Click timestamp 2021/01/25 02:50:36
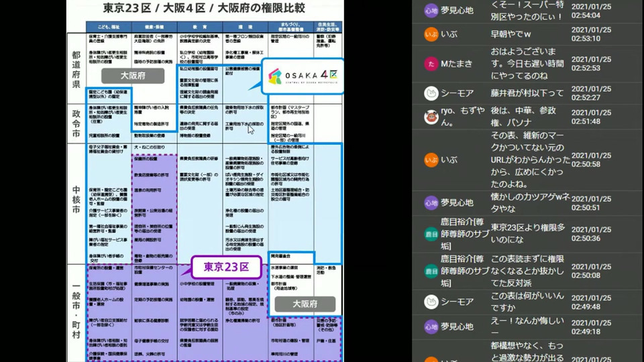This screenshot has height=362, width=644. pyautogui.click(x=591, y=234)
